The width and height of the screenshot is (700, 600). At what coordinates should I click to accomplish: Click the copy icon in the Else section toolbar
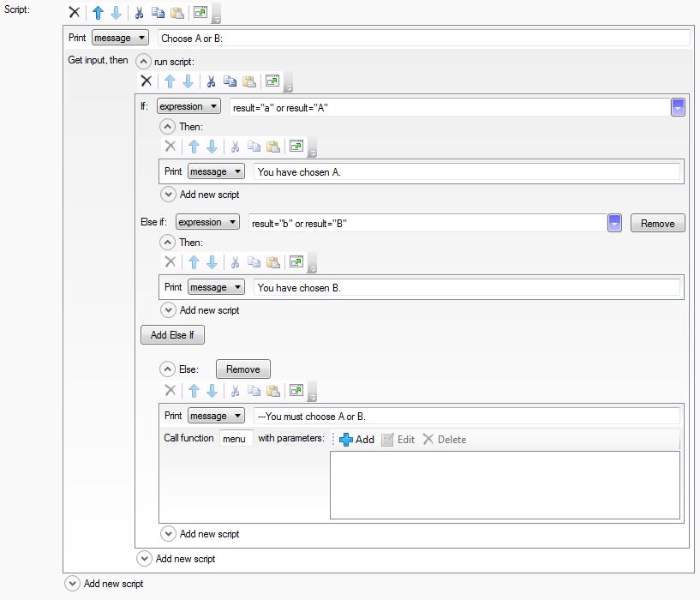click(254, 391)
